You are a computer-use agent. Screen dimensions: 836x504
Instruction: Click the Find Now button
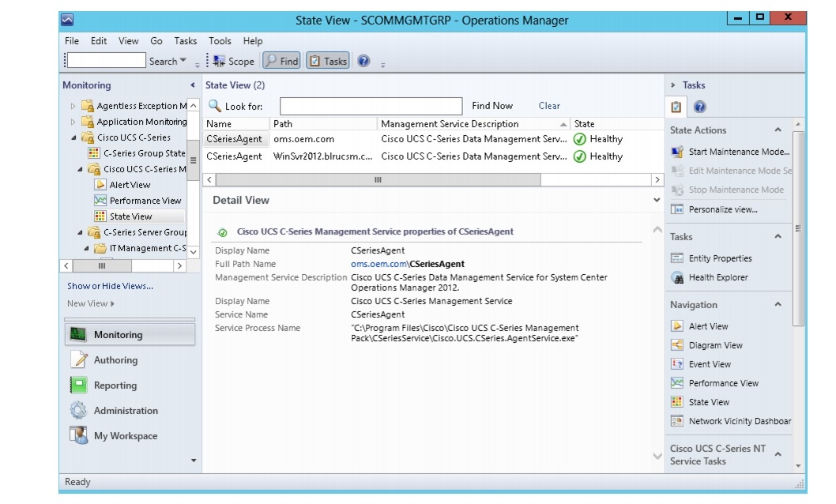(492, 105)
